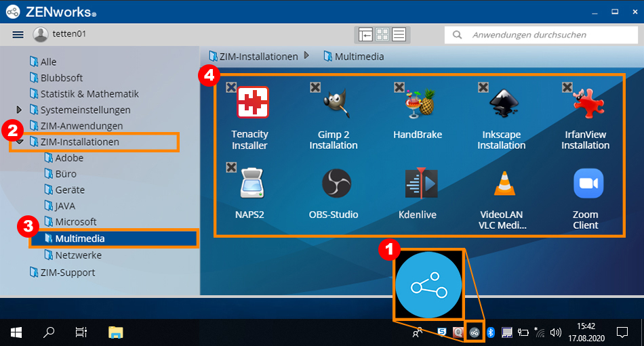Image resolution: width=644 pixels, height=346 pixels.
Task: Collapse the ZIM-Installationen tree node
Action: pos(19,142)
